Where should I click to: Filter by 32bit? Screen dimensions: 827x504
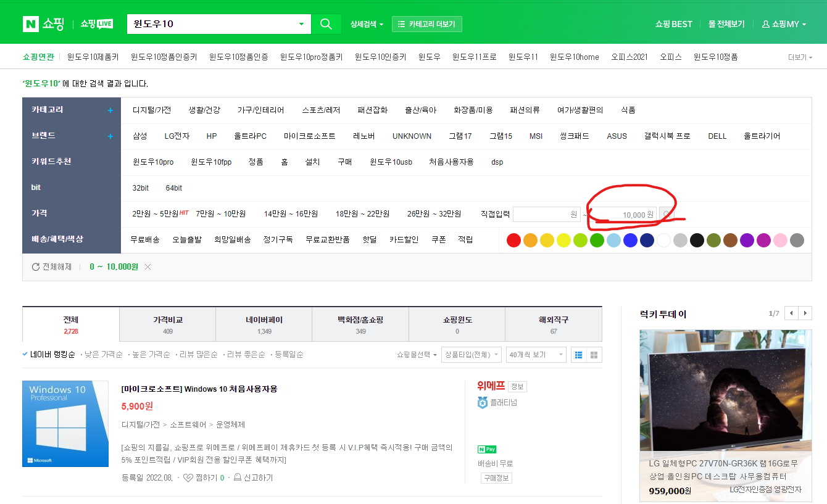pos(140,188)
